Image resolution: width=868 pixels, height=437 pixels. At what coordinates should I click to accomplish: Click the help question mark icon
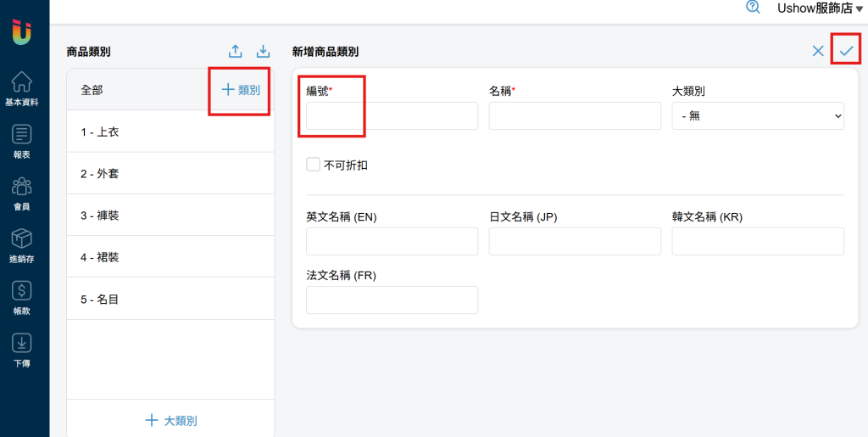click(x=753, y=7)
